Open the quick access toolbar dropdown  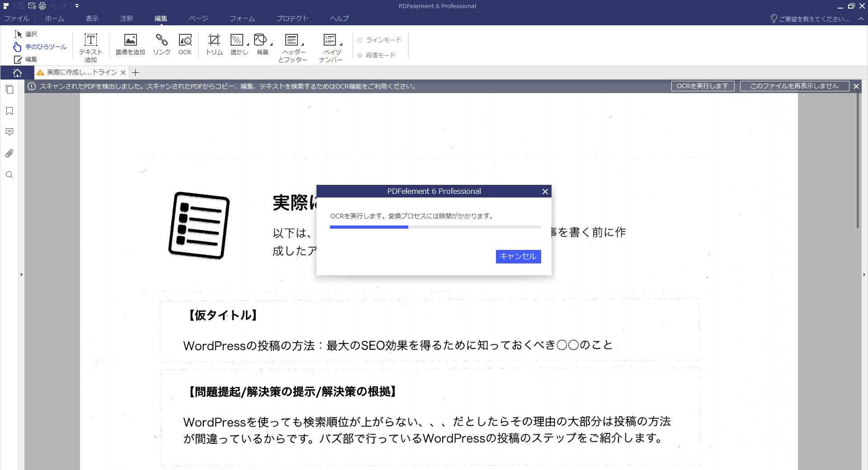tap(77, 6)
